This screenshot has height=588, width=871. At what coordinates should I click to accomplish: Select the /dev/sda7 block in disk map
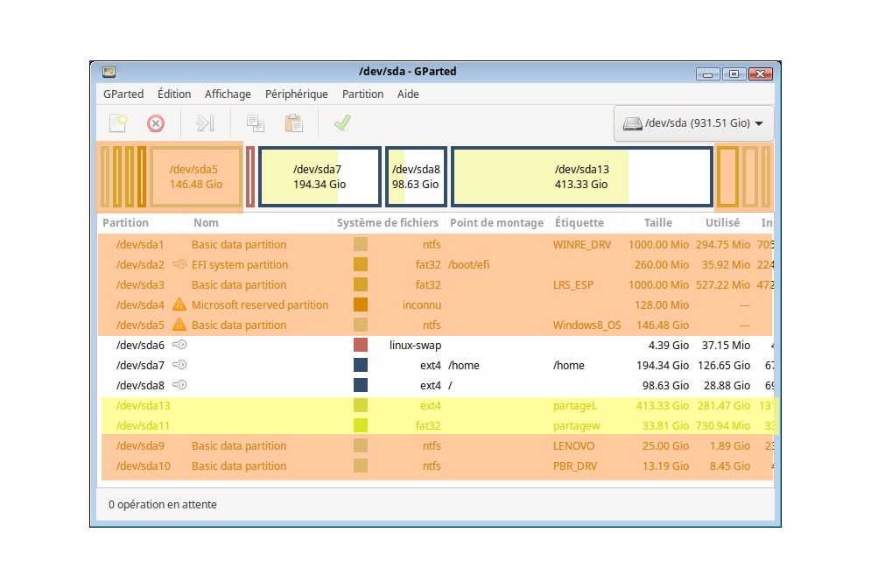[320, 177]
